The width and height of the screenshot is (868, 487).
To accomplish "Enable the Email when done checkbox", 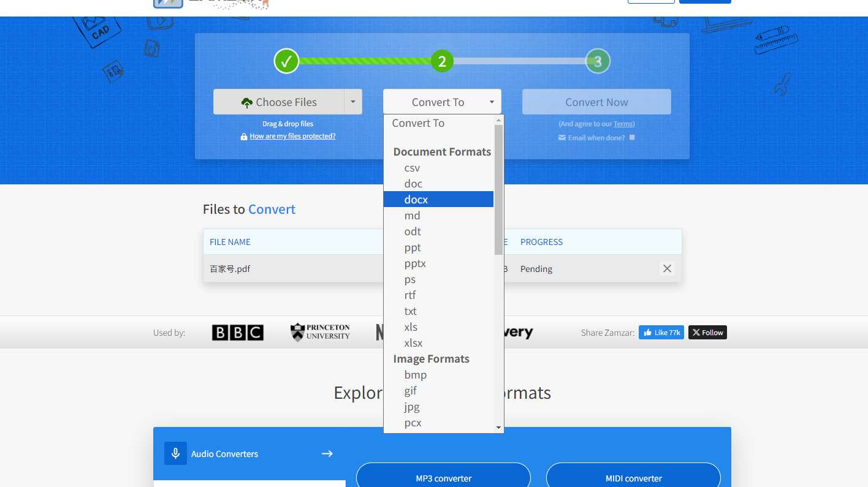I will tap(632, 138).
